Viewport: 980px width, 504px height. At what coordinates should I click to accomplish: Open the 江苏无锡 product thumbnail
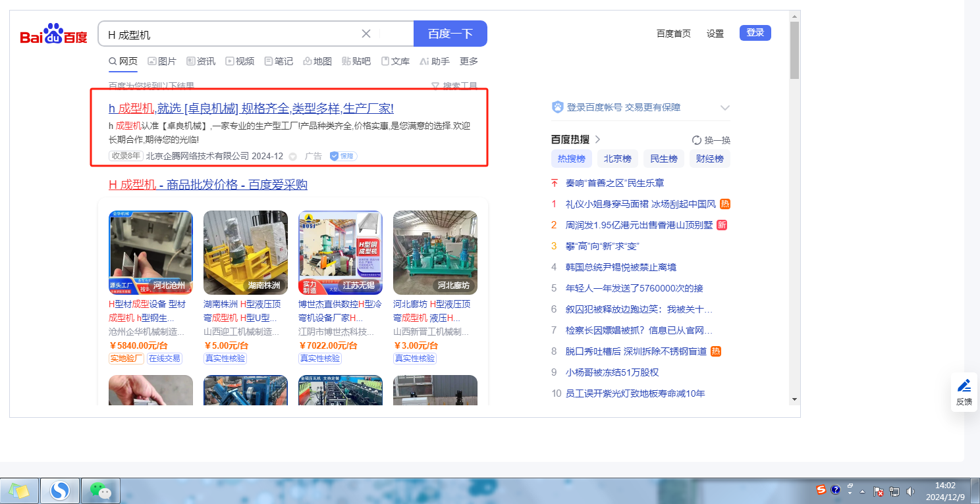pos(340,253)
